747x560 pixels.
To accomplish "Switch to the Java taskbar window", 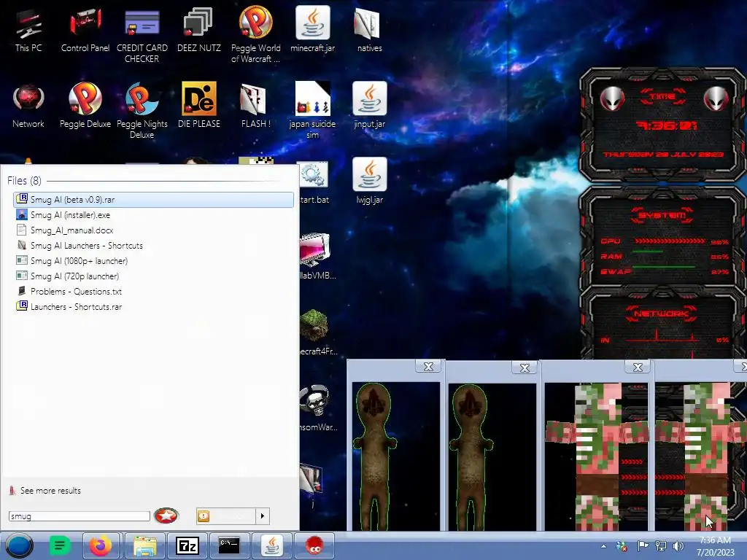I will pyautogui.click(x=271, y=545).
